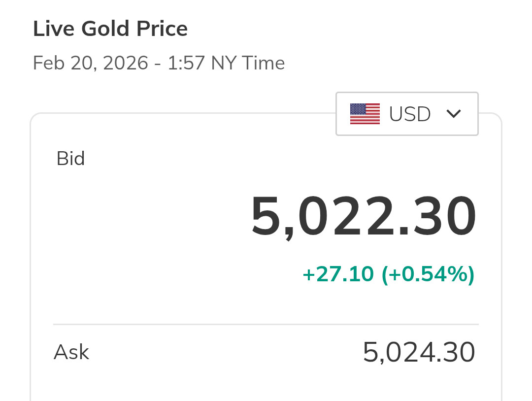Click the divider line above Ask
This screenshot has height=401, width=532.
[x=266, y=325]
